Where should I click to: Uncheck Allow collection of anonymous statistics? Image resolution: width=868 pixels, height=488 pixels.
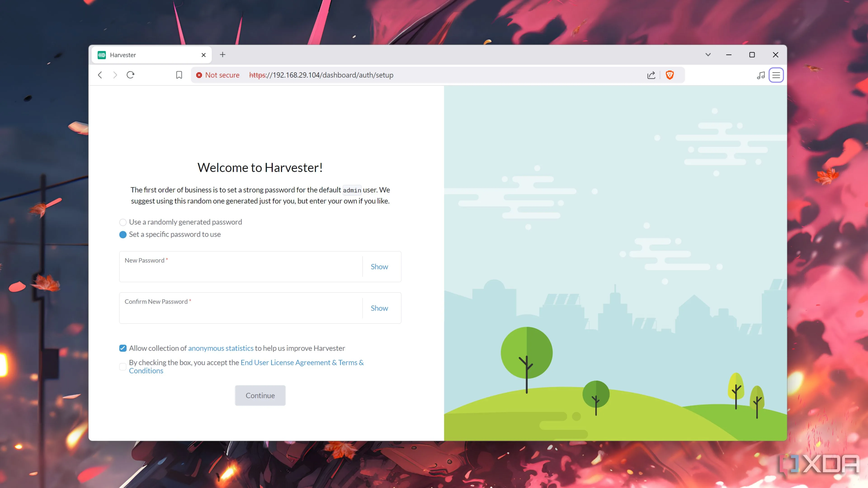point(123,348)
